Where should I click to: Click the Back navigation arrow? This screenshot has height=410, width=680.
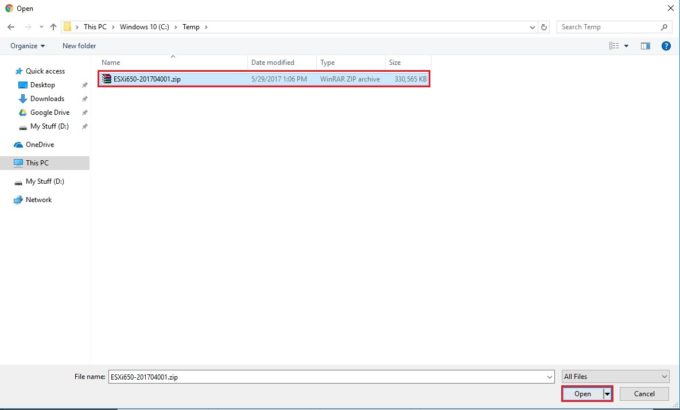[x=11, y=27]
